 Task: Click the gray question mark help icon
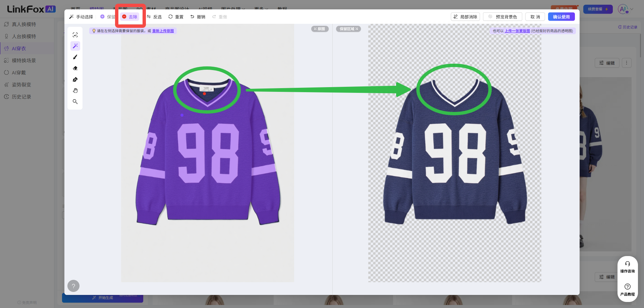(x=73, y=286)
